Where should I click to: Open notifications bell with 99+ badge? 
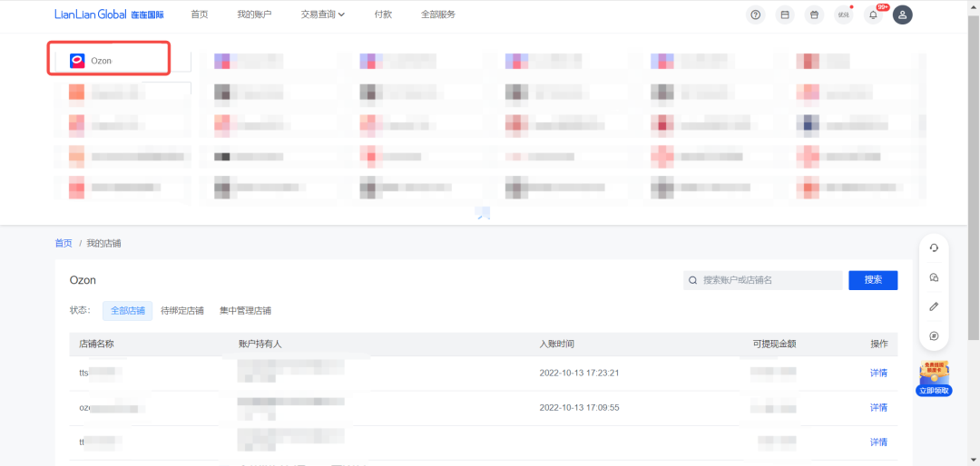point(873,15)
